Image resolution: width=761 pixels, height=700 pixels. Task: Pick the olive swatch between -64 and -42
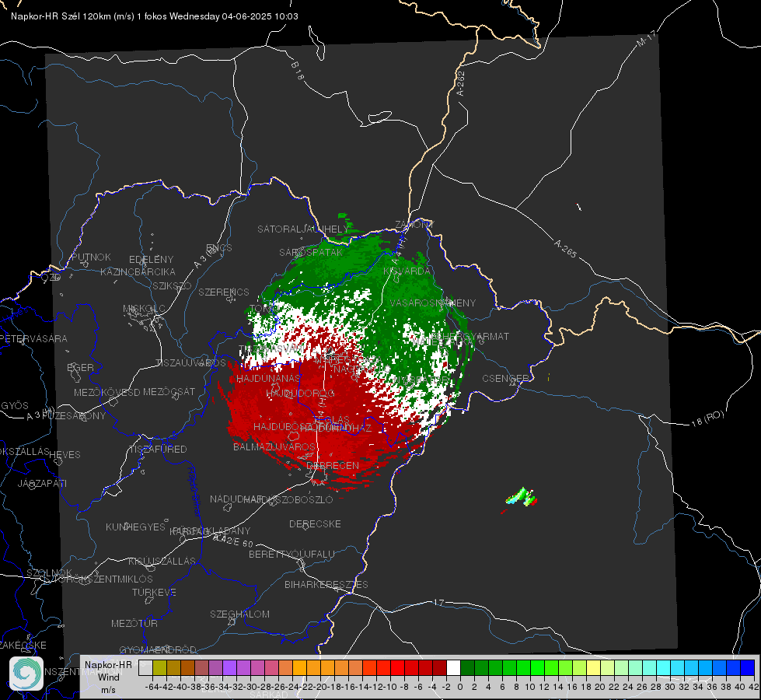coord(159,667)
